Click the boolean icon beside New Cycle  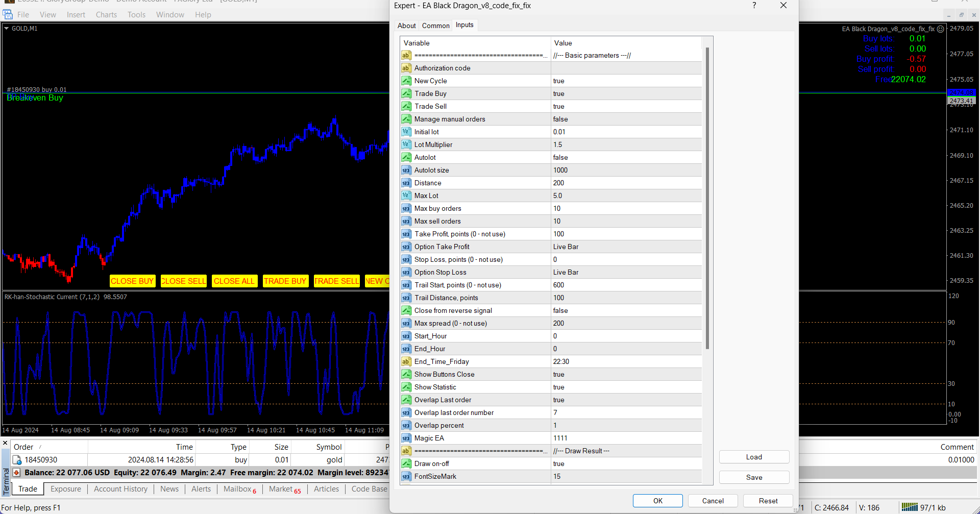pyautogui.click(x=406, y=81)
